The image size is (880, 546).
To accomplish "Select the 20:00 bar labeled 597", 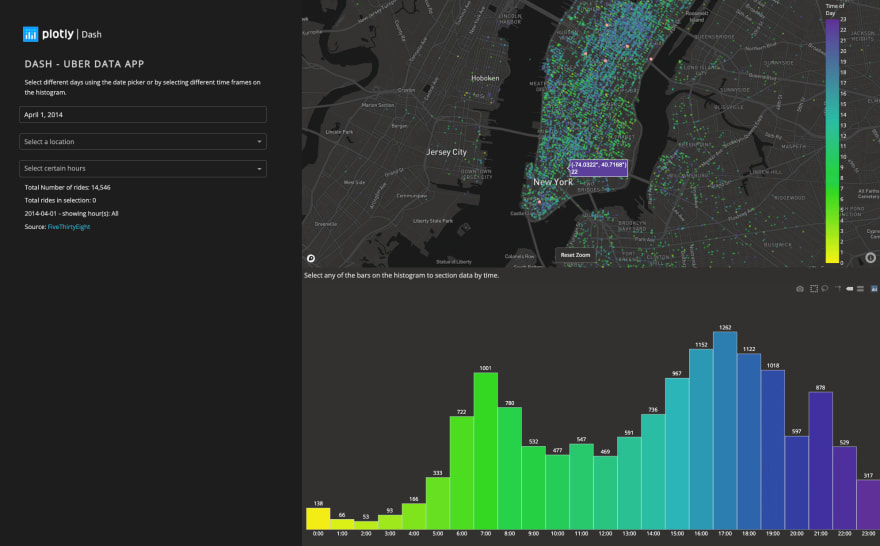I will (x=797, y=483).
